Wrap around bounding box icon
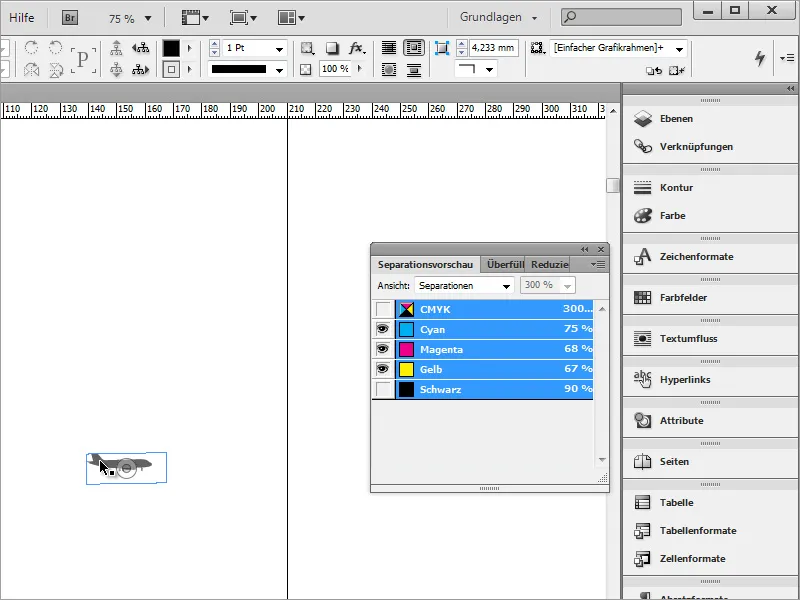The height and width of the screenshot is (600, 800). pyautogui.click(x=414, y=48)
